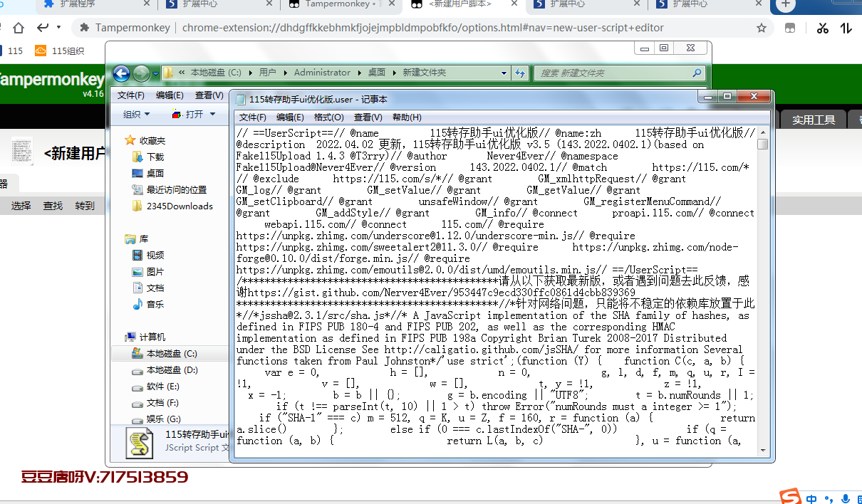Open the 2345Downloads favorites folder
This screenshot has height=504, width=862.
[x=179, y=206]
